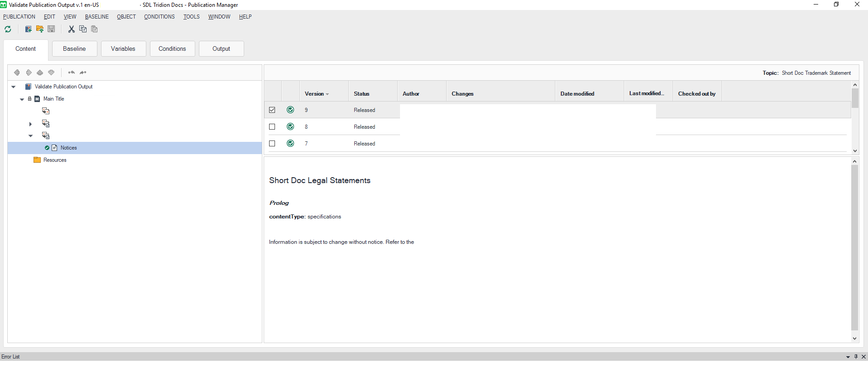Click the green Refresh icon in the toolbar

click(8, 29)
